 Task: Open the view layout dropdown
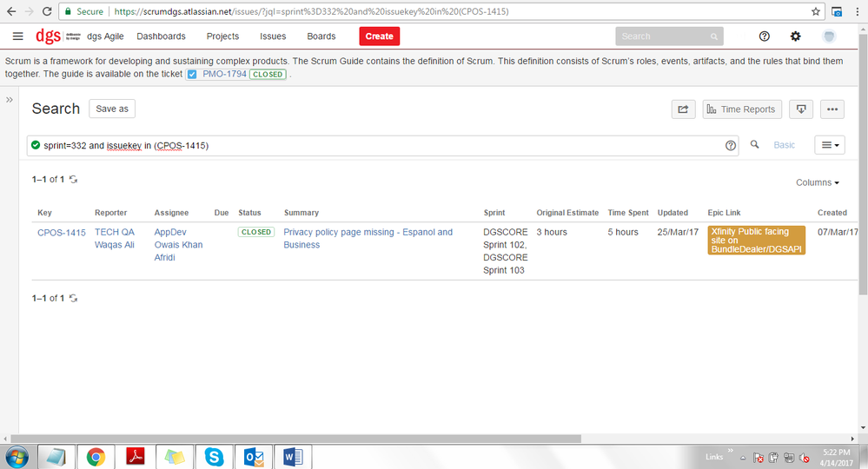(x=829, y=145)
